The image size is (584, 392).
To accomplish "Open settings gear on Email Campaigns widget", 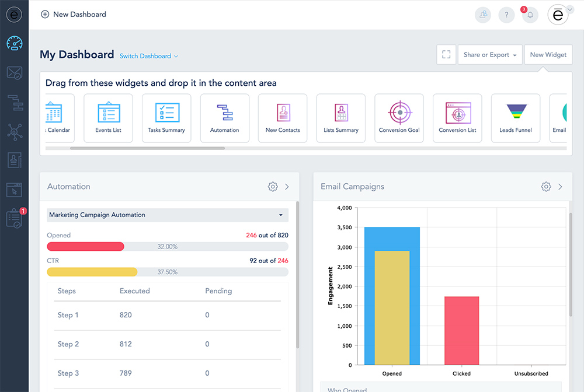I will coord(546,187).
